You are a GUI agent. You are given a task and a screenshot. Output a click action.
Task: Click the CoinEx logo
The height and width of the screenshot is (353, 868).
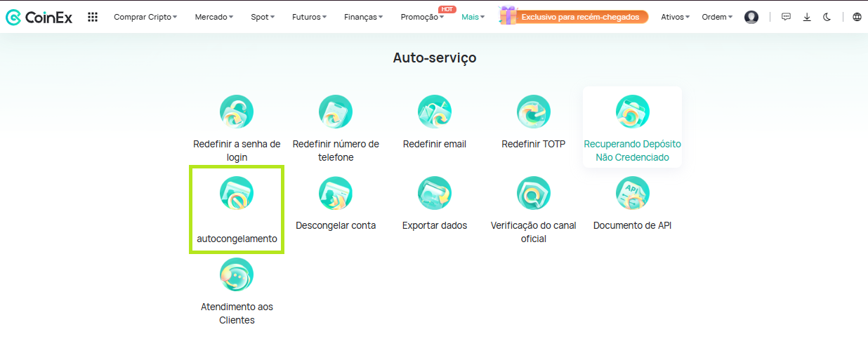pos(40,17)
